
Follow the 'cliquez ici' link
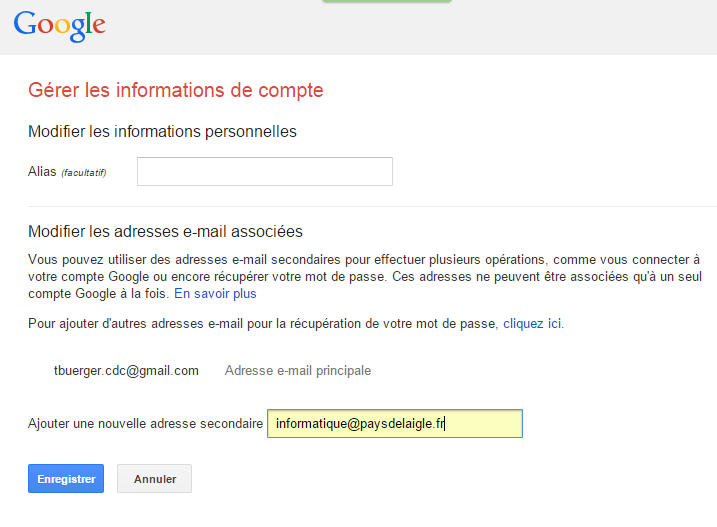click(532, 324)
